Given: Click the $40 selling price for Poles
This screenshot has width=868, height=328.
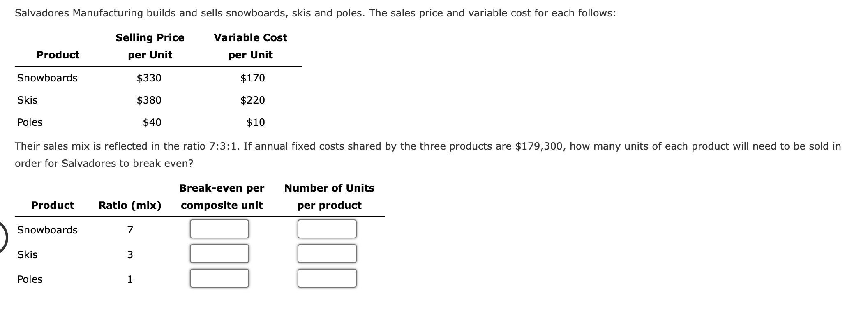Looking at the screenshot, I should click(151, 122).
